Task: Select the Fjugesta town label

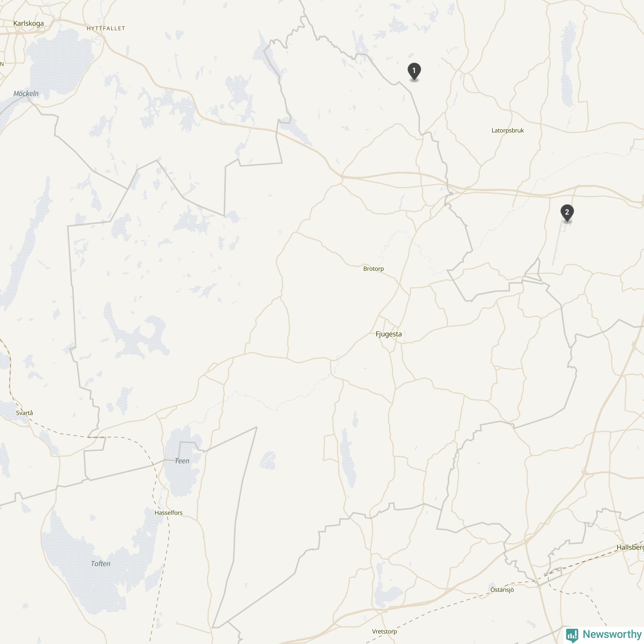Action: click(x=389, y=334)
